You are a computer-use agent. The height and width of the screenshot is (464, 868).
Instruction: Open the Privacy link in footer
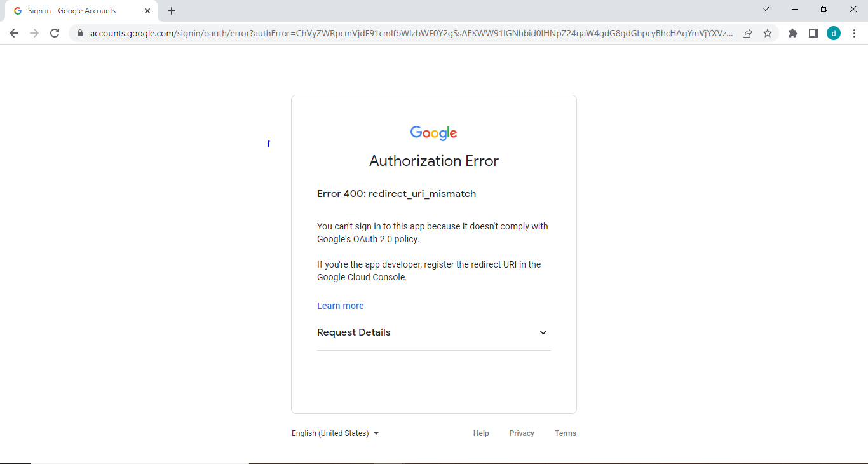click(522, 433)
